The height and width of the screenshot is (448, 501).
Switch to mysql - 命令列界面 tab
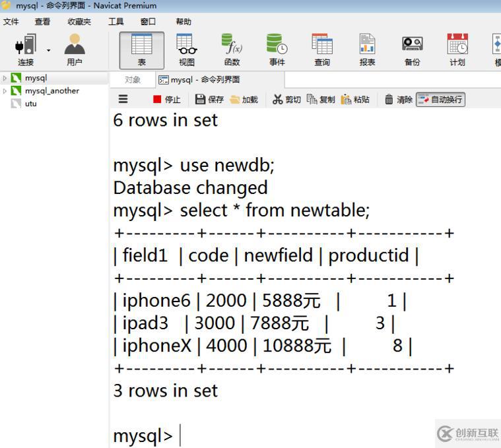(205, 80)
